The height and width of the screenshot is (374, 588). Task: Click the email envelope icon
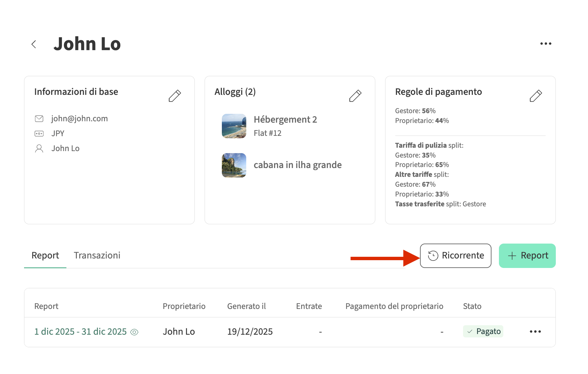click(x=39, y=119)
